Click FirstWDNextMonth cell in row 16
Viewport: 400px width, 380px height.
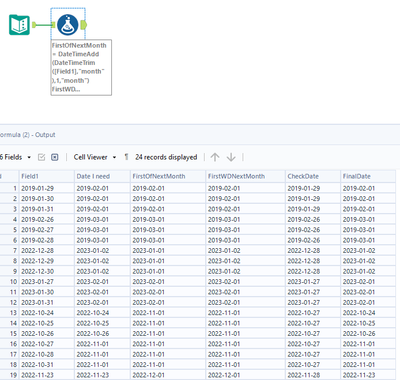(x=246, y=344)
